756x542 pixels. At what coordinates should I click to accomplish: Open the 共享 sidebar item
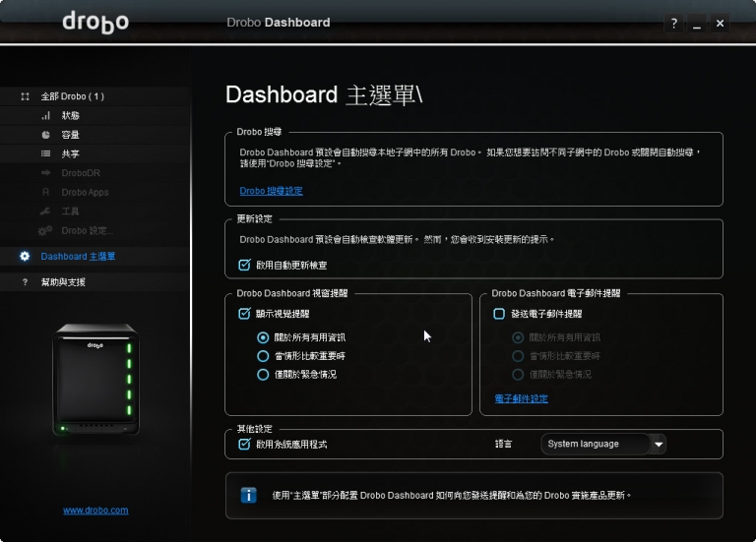click(x=94, y=153)
